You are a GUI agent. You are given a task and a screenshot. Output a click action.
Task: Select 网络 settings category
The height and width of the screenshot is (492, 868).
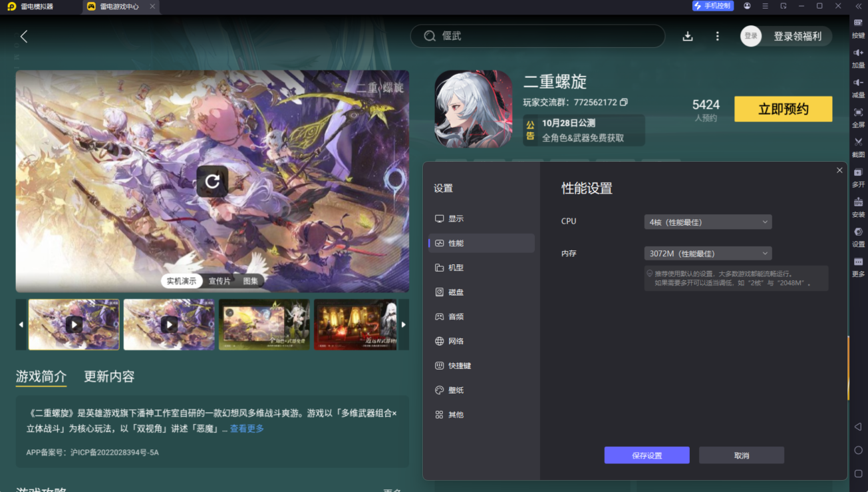pyautogui.click(x=482, y=341)
